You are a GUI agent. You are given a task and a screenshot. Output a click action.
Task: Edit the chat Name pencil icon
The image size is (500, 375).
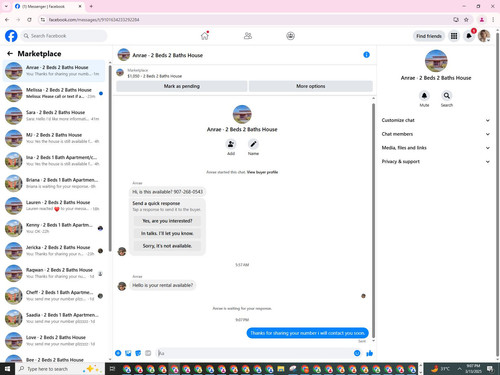[x=253, y=144]
